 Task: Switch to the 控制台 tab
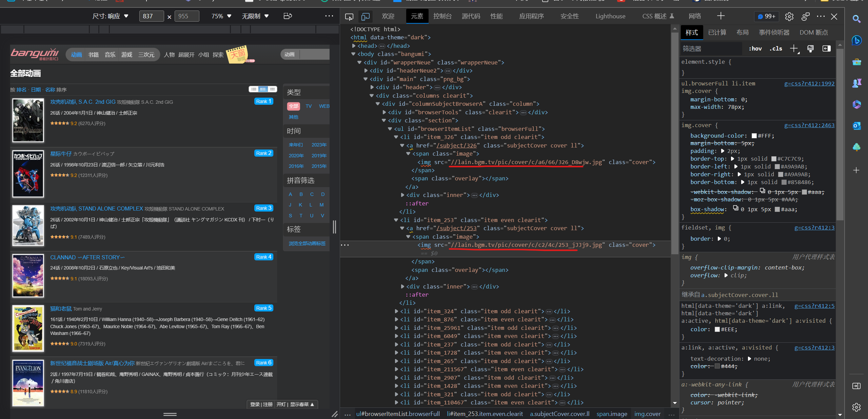(442, 16)
